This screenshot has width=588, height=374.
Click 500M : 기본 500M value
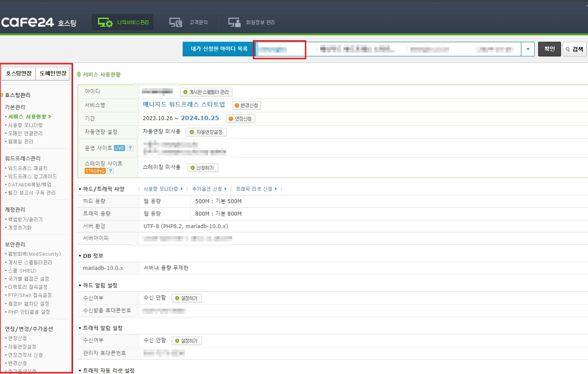[x=218, y=201]
